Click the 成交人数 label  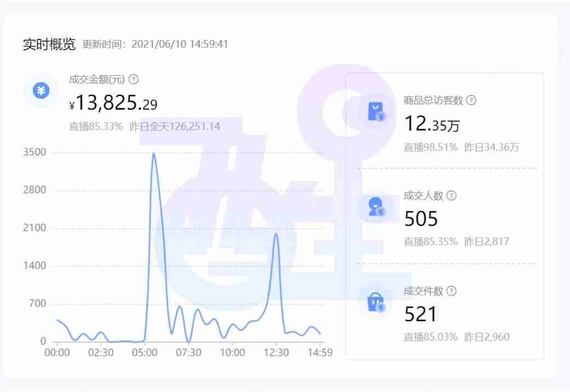(x=424, y=196)
